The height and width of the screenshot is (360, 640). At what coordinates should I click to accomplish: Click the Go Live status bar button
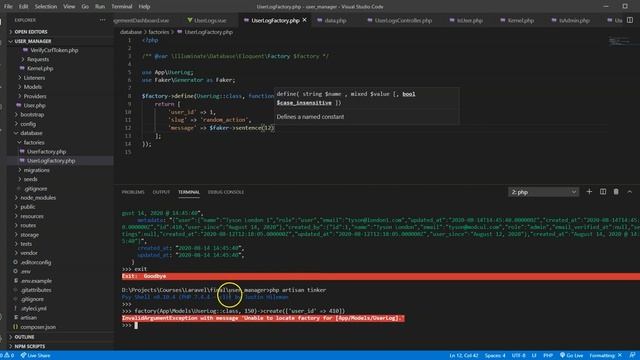571,356
